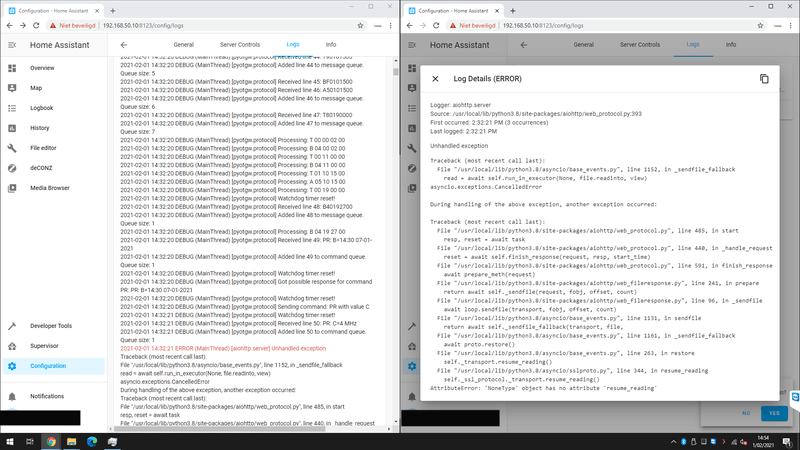The image size is (800, 450).
Task: Open Chrome from the Windows taskbar
Action: (51, 442)
